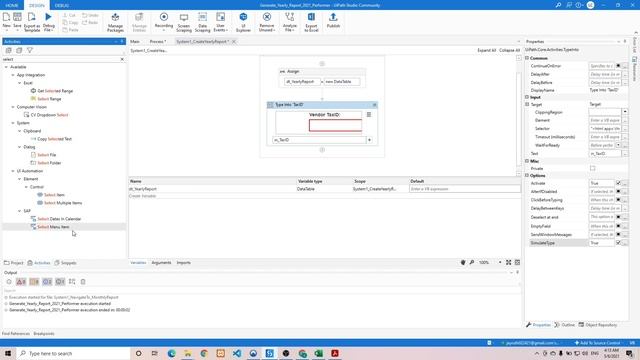Switch to the HOME ribbon tab

(x=12, y=5)
